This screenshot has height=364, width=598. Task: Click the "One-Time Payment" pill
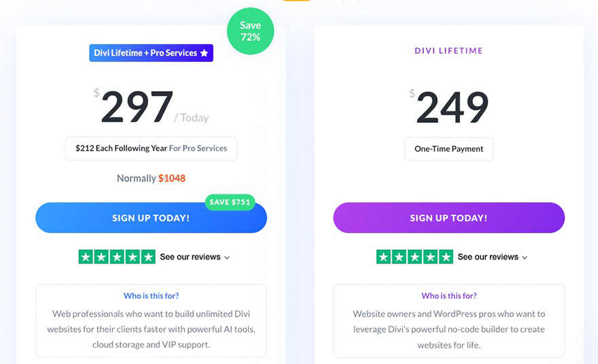448,149
